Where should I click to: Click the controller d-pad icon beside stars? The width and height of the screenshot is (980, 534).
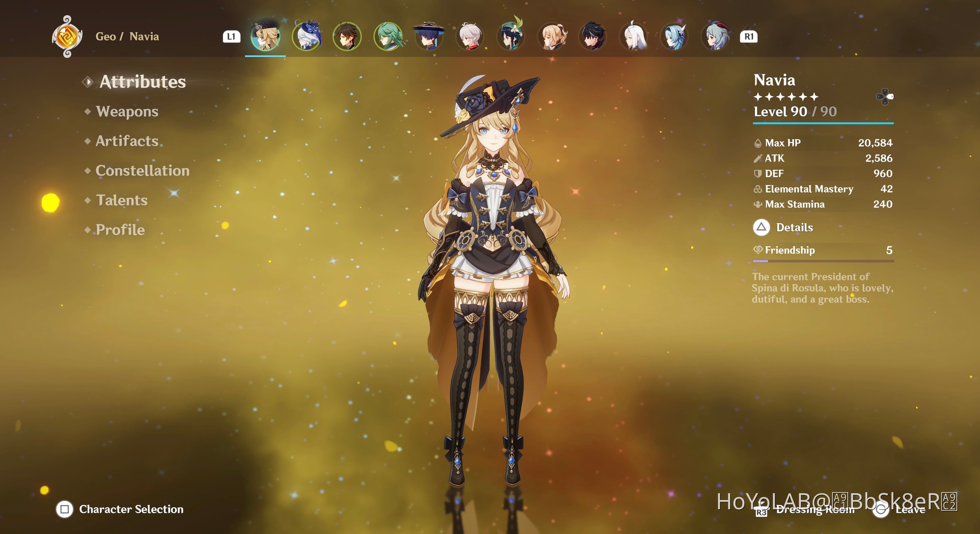(x=885, y=96)
